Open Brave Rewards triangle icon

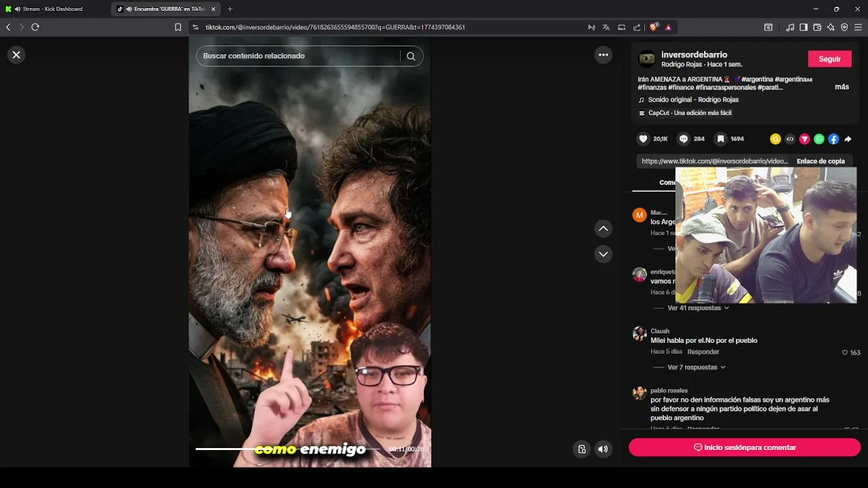(x=668, y=27)
